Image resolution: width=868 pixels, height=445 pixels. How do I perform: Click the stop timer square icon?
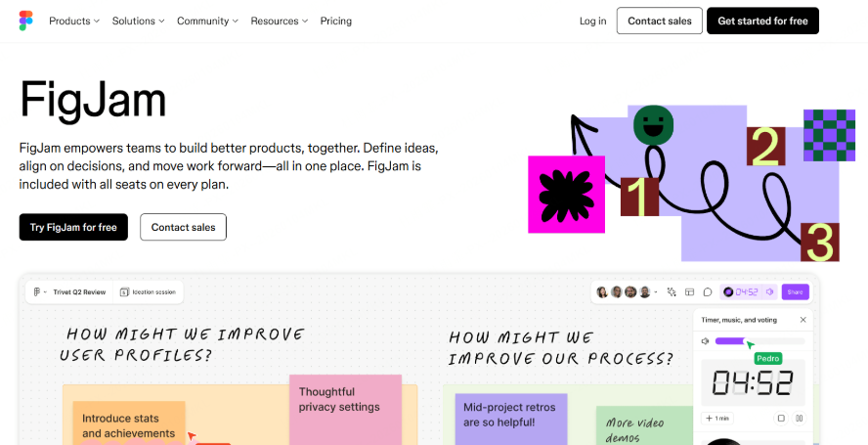click(781, 419)
